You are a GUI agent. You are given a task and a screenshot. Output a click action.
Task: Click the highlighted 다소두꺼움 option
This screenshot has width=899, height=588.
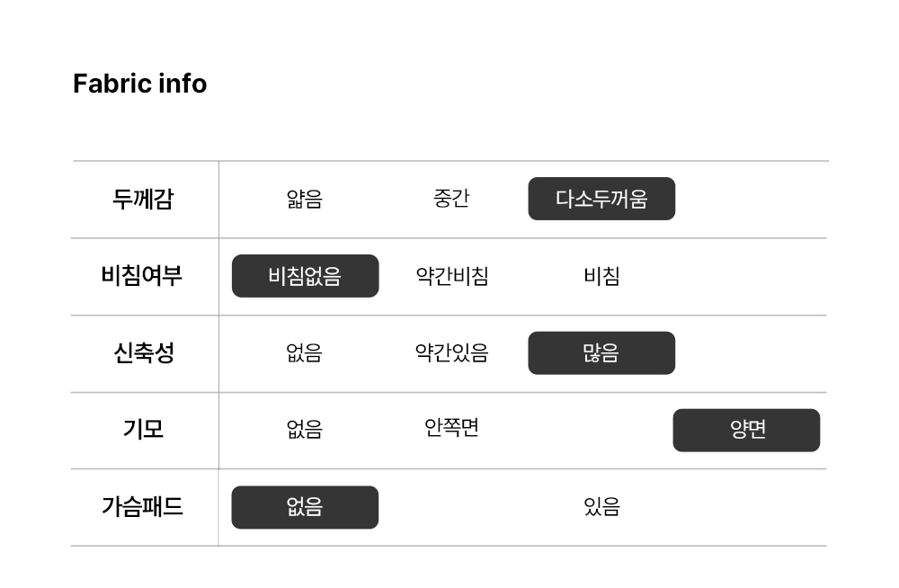[601, 199]
